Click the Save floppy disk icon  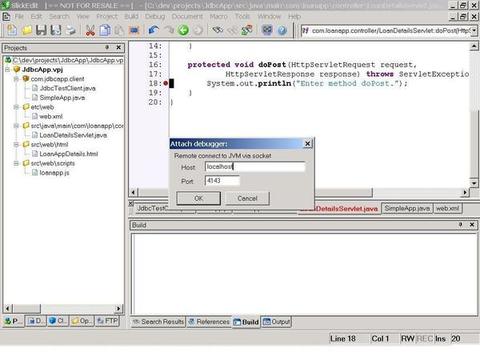click(x=41, y=30)
